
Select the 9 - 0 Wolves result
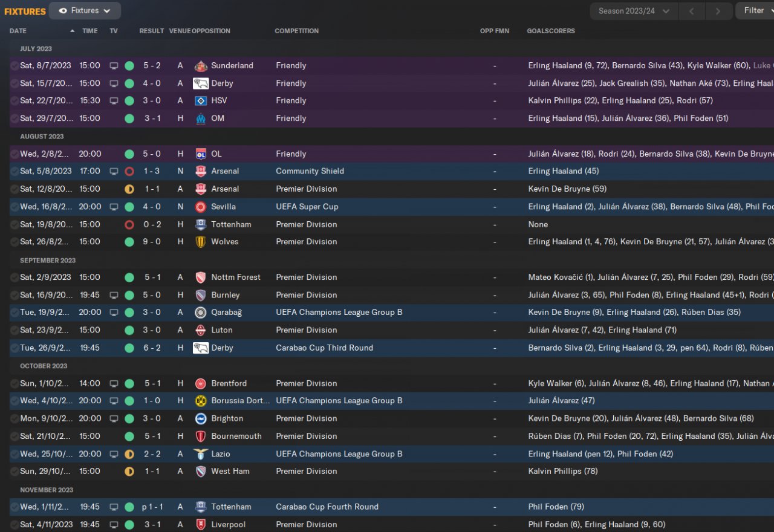click(x=152, y=242)
